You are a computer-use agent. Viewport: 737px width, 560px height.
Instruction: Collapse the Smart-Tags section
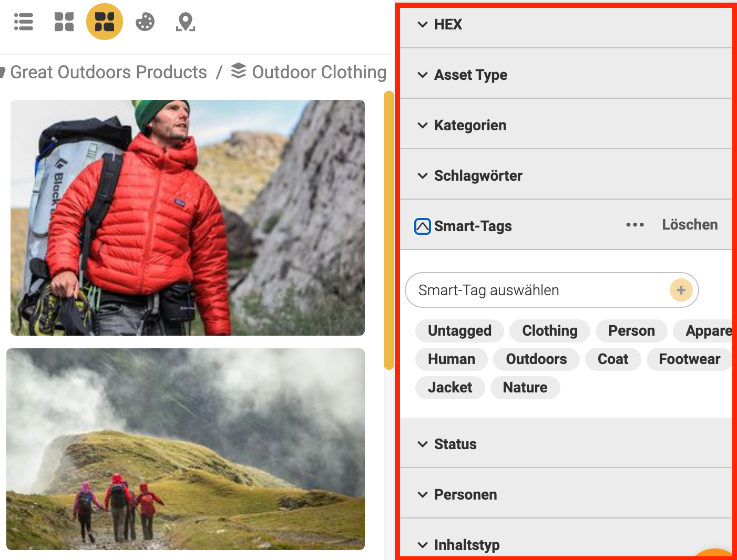tap(423, 226)
